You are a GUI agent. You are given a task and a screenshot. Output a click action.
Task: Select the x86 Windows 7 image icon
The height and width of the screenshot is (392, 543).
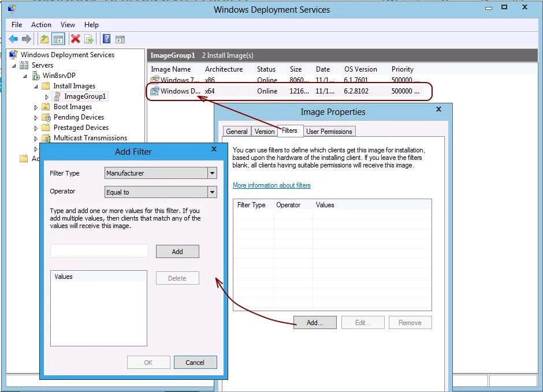[x=155, y=79]
